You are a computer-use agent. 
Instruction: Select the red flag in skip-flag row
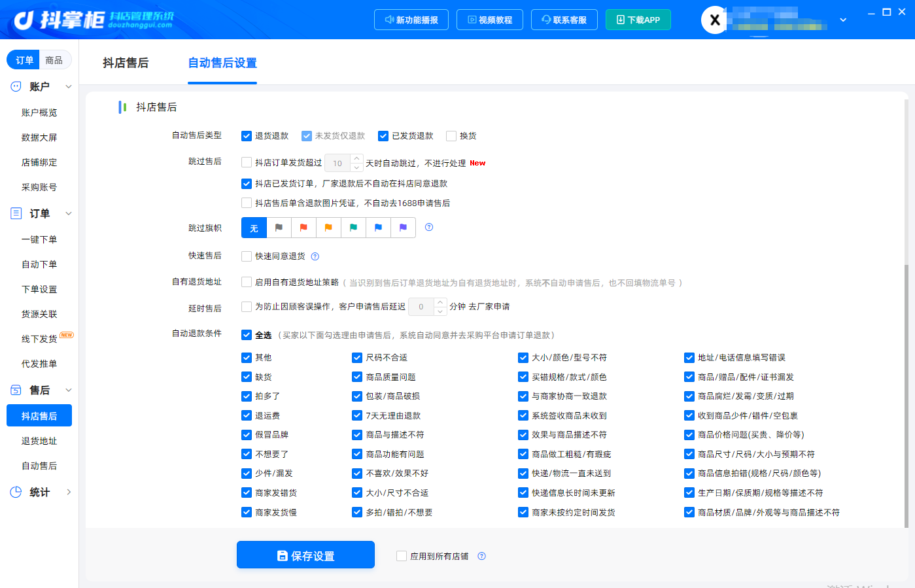coord(303,228)
